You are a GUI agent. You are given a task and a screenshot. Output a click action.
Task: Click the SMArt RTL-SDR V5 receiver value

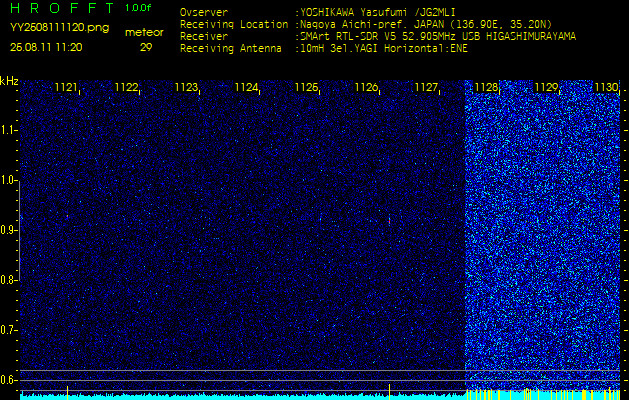click(438, 37)
